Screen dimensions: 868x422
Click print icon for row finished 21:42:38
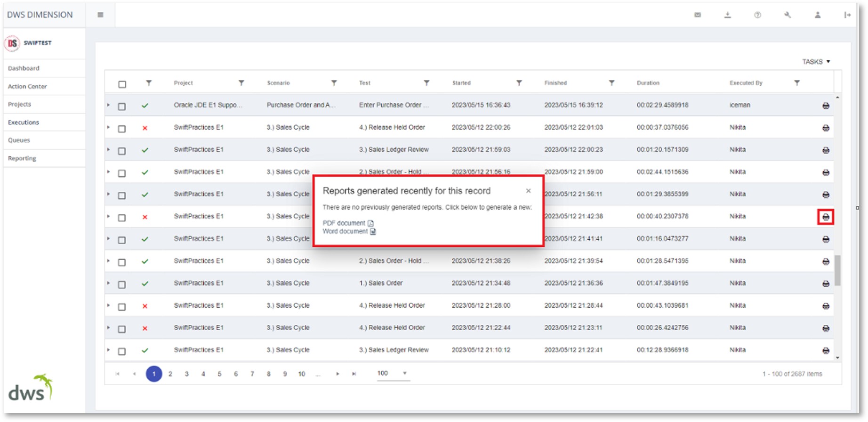click(826, 217)
